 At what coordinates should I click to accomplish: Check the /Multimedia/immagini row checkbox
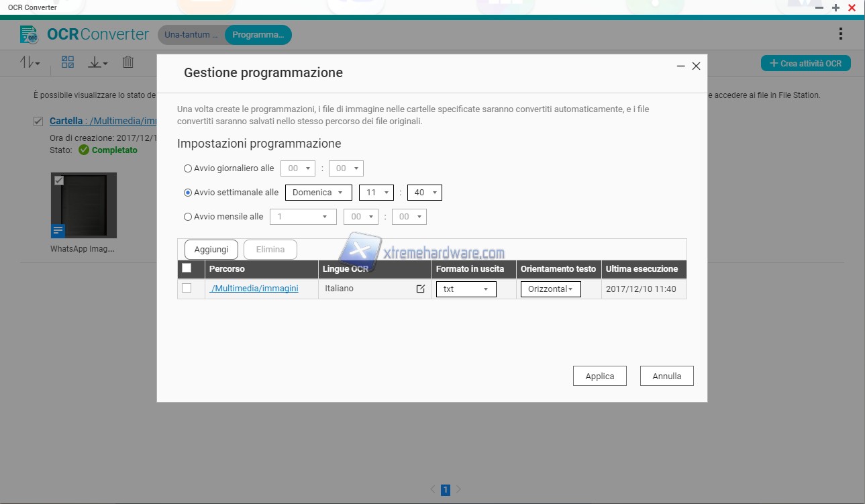pyautogui.click(x=187, y=288)
